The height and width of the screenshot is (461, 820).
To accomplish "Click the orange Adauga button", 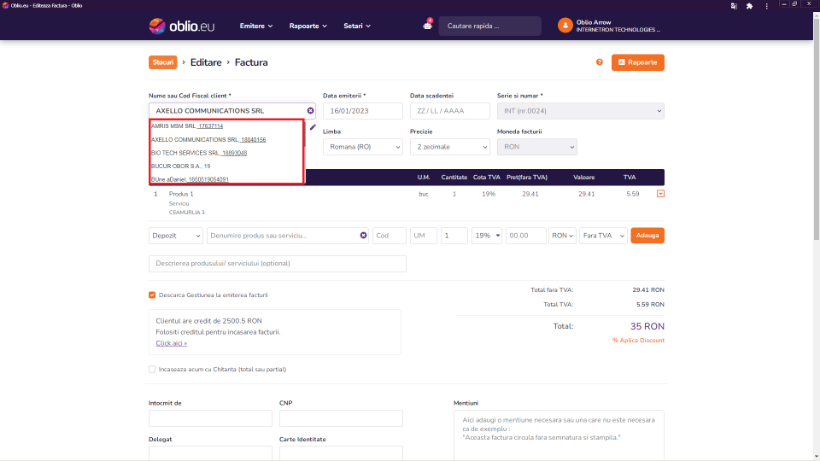I will (x=648, y=235).
